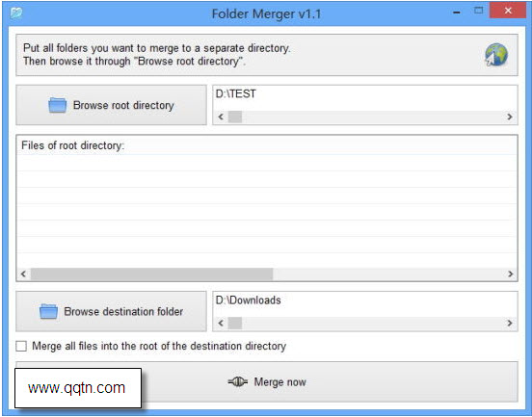Click right arrow of destination path scrollbar
This screenshot has height=417, width=532.
pyautogui.click(x=510, y=323)
